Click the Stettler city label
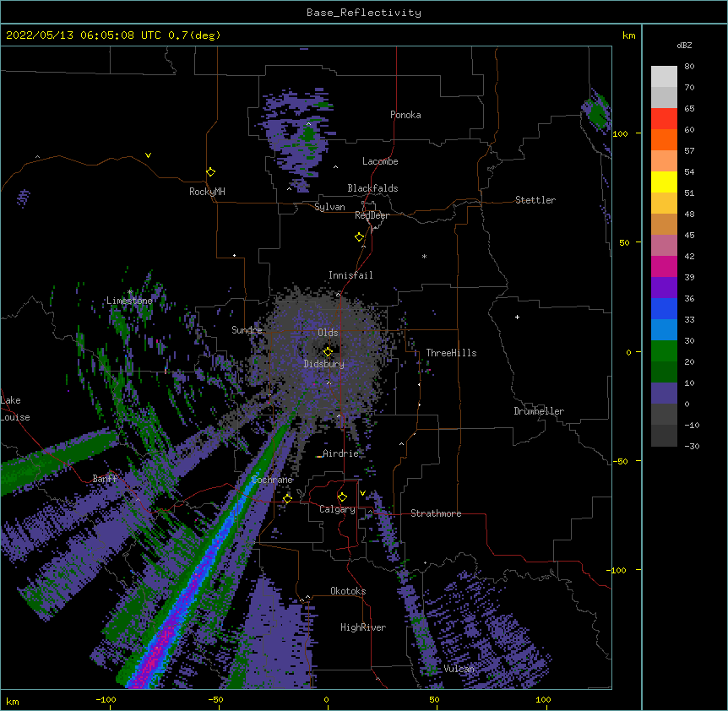This screenshot has height=711, width=728. point(535,200)
